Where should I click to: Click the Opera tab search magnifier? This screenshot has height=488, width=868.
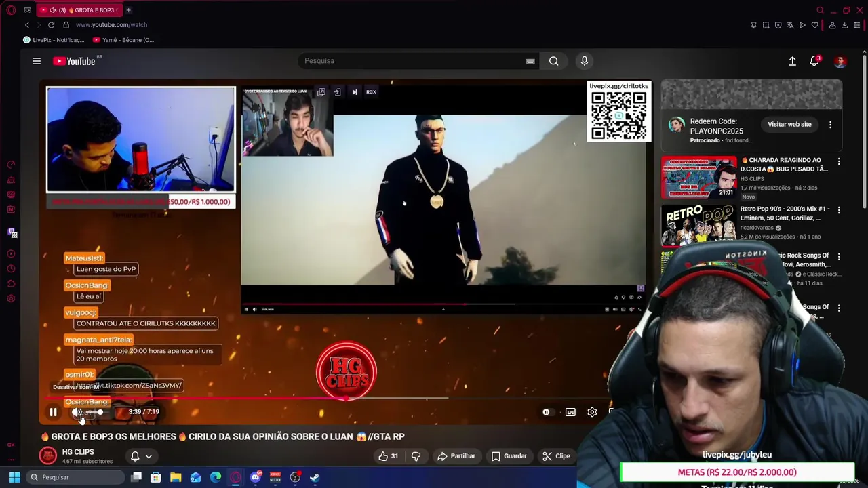820,10
